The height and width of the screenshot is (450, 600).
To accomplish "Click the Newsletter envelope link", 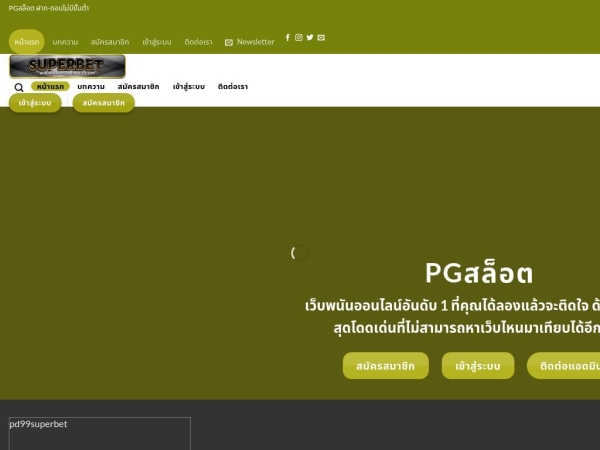I will [x=249, y=42].
